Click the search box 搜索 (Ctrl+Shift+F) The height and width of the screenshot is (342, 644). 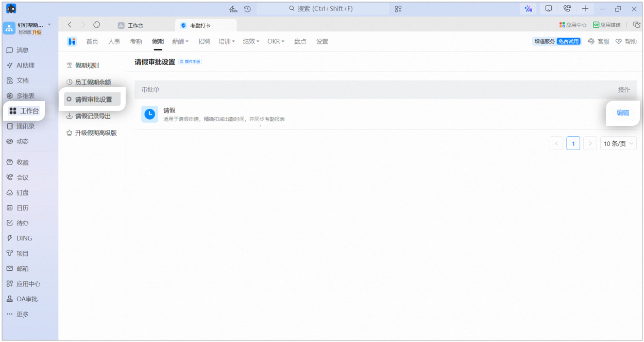pos(323,9)
